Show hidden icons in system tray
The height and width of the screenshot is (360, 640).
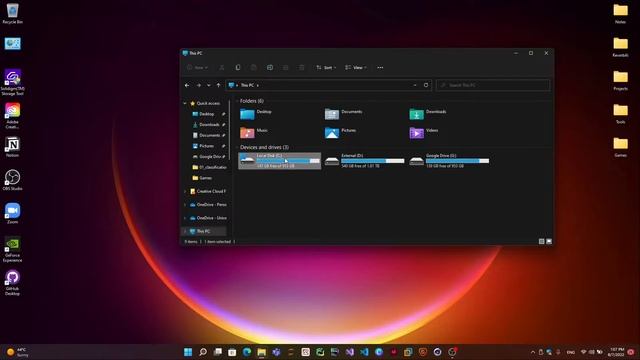pyautogui.click(x=533, y=352)
